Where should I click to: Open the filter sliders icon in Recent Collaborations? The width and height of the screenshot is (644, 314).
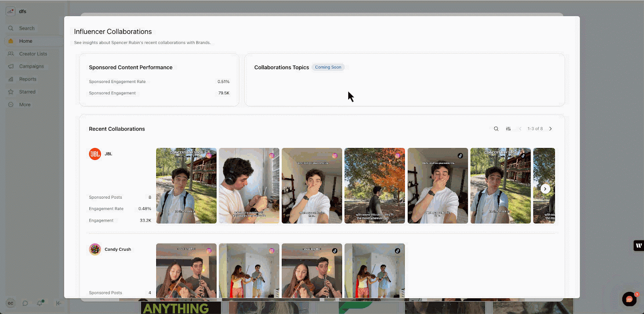[508, 129]
